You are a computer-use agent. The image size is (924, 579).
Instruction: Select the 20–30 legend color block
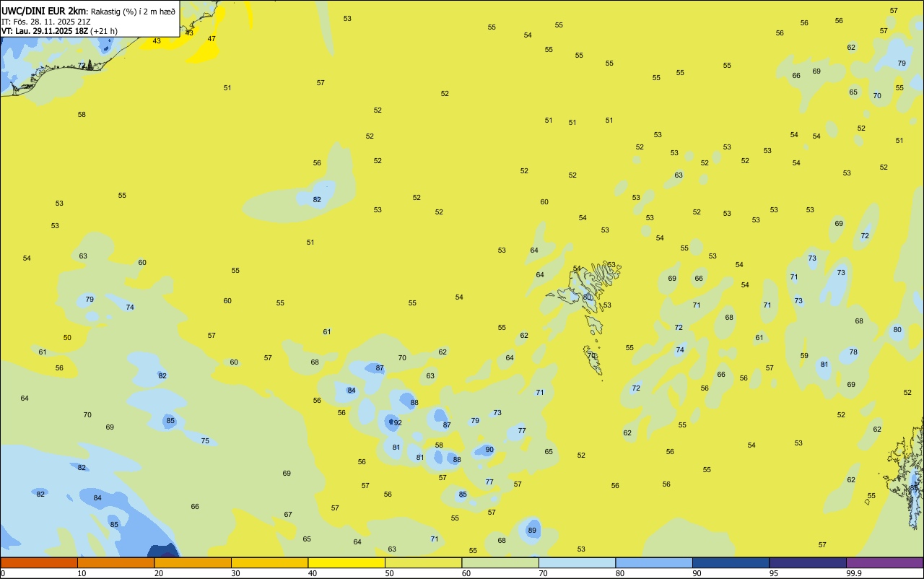[x=193, y=562]
